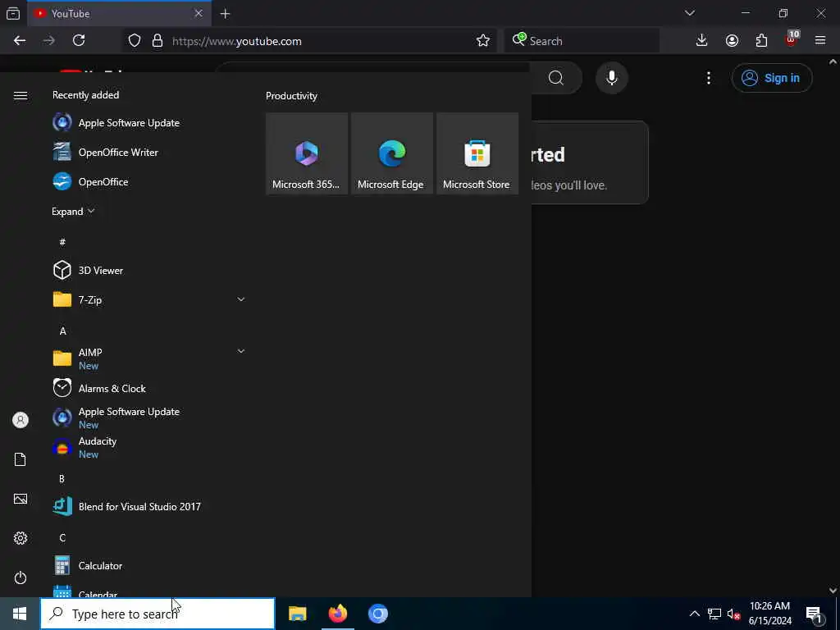Viewport: 840px width, 630px height.
Task: Open Firefox downloads panel
Action: coord(701,41)
